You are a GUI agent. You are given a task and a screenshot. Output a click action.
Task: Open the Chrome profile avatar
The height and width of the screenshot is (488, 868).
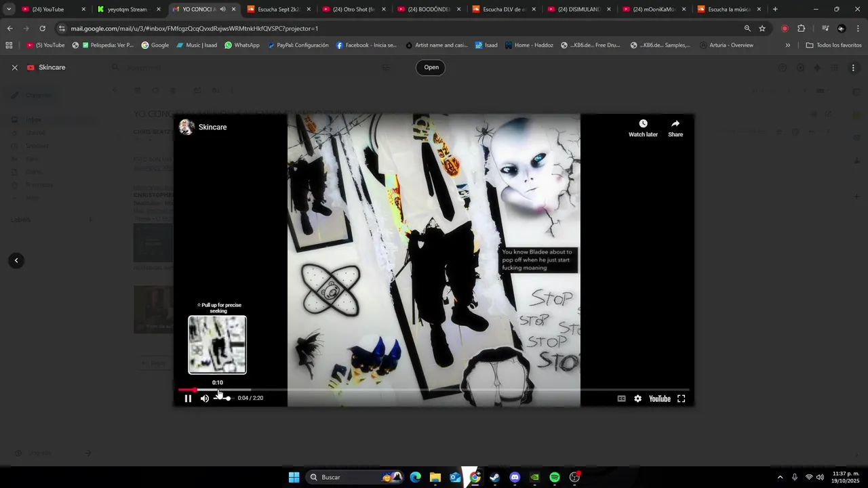pyautogui.click(x=842, y=28)
